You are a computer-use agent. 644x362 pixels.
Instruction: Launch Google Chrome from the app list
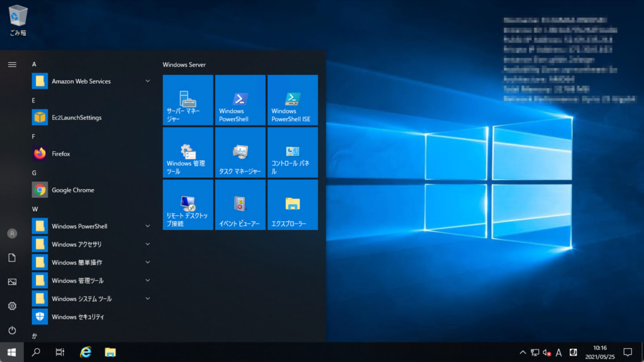(92, 190)
